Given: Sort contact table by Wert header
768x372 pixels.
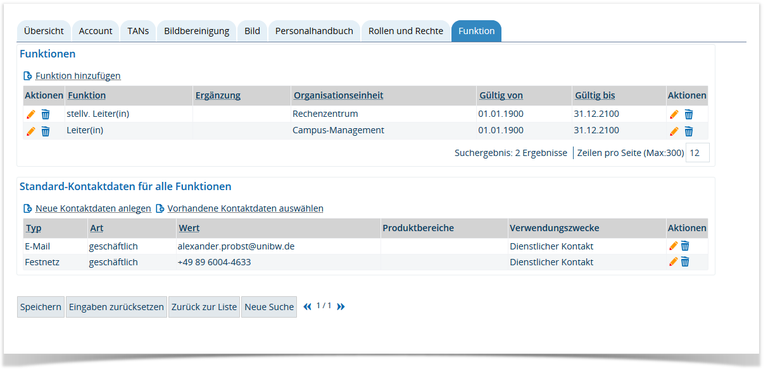Looking at the screenshot, I should (189, 228).
